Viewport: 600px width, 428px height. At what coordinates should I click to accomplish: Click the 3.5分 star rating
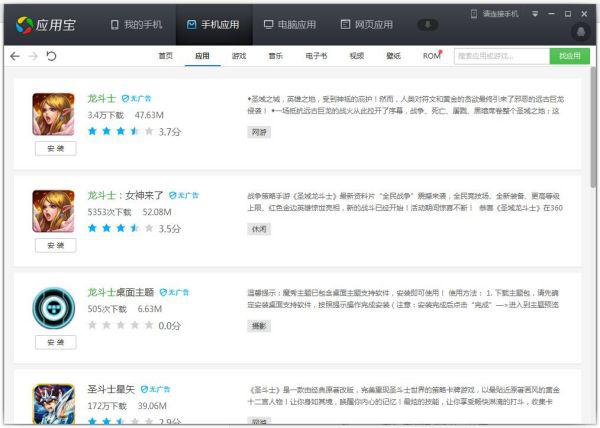134,228
